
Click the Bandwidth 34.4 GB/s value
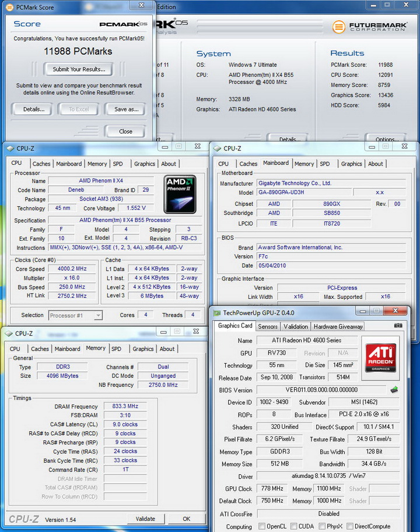point(373,464)
